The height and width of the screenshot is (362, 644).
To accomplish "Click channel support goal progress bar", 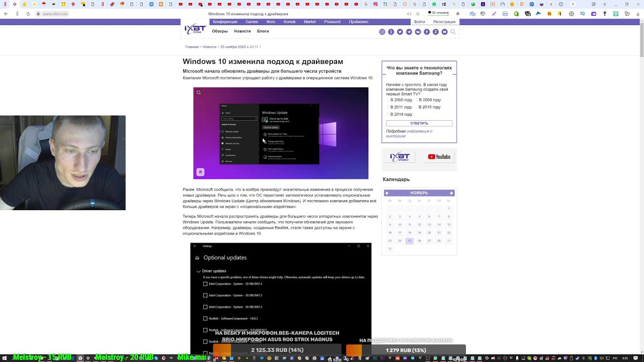I will pos(406,350).
